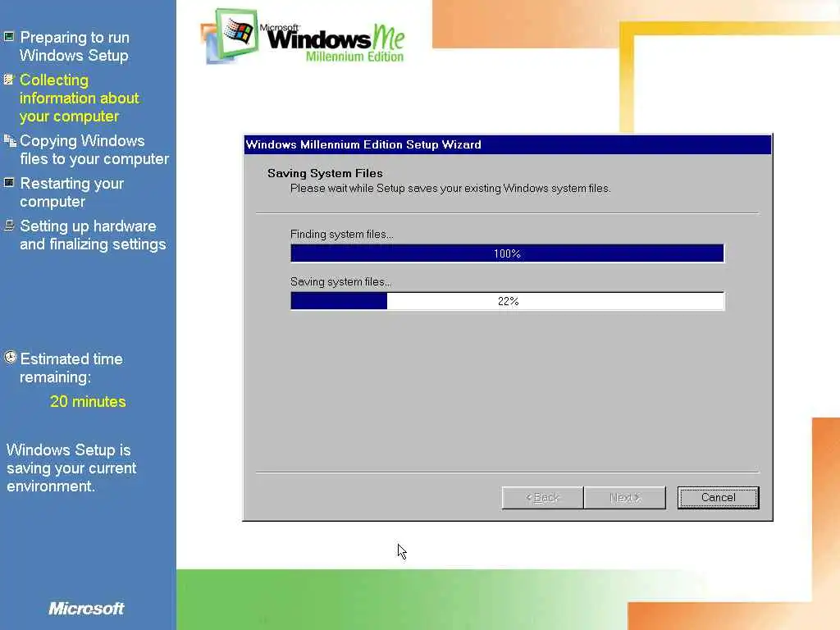The image size is (840, 630).
Task: Click the Collecting information step icon
Action: [9, 80]
